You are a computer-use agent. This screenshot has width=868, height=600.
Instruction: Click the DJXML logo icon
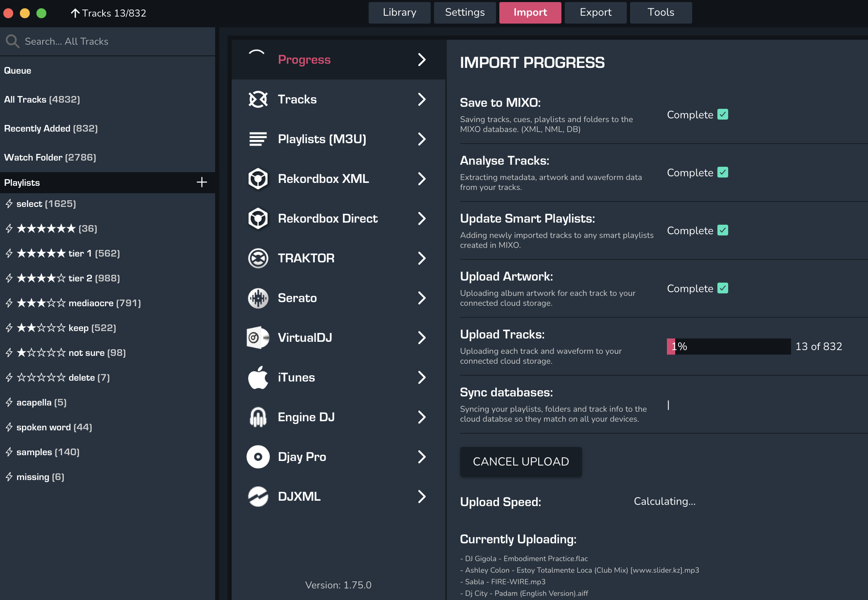tap(258, 497)
